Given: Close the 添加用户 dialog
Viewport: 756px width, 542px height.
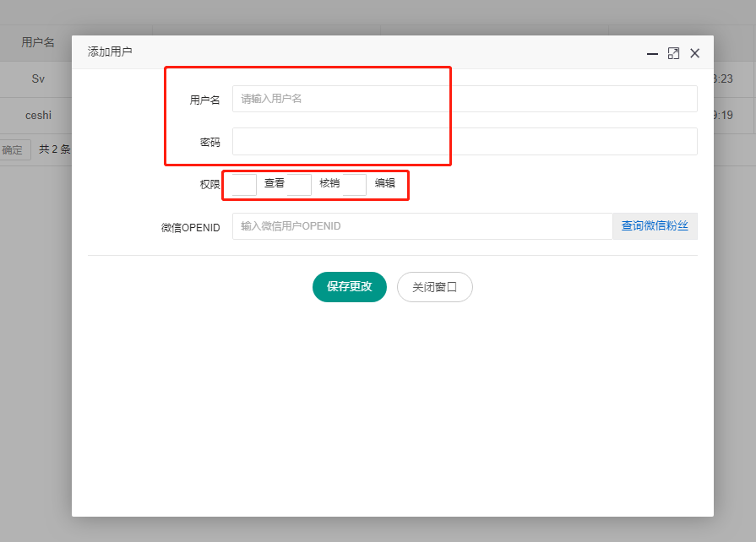Looking at the screenshot, I should pos(695,53).
